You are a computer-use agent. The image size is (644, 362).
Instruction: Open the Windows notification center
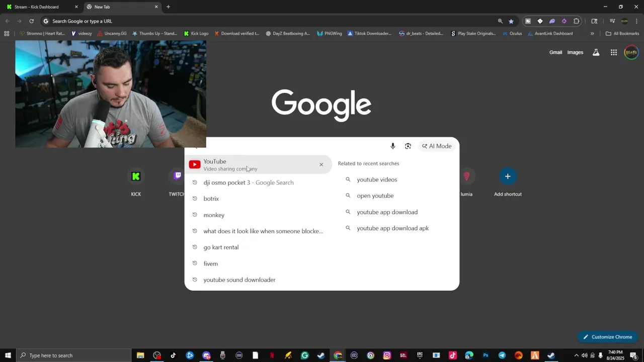pos(634,355)
